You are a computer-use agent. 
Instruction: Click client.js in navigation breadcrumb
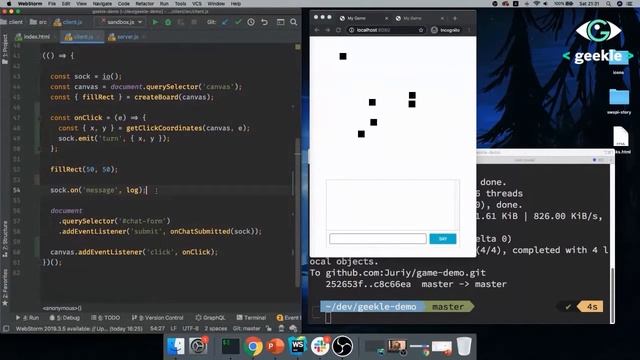[x=68, y=22]
